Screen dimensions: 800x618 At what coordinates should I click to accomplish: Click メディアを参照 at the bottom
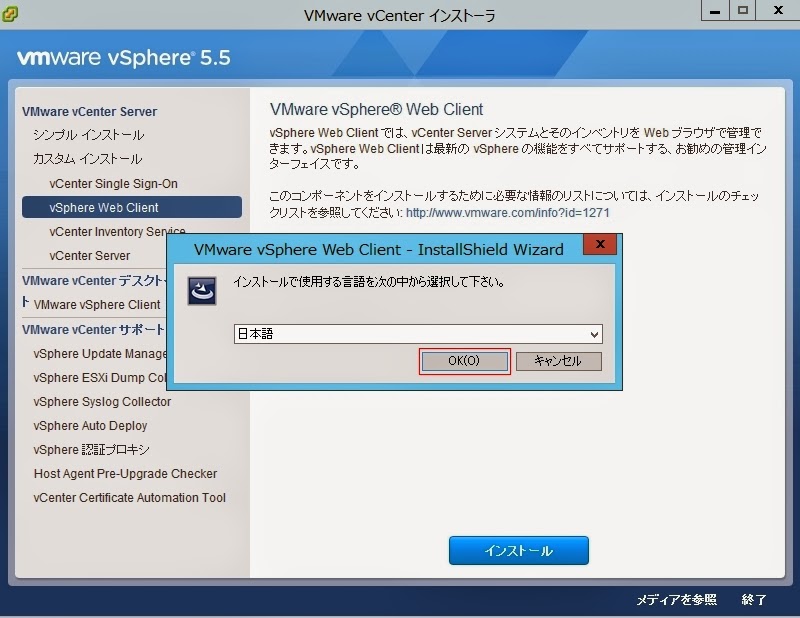[x=677, y=600]
